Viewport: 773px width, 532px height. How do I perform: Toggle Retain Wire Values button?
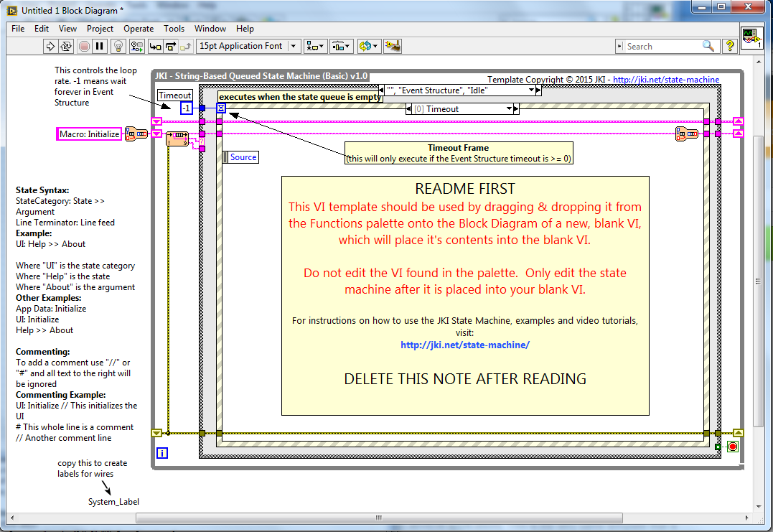coord(136,47)
